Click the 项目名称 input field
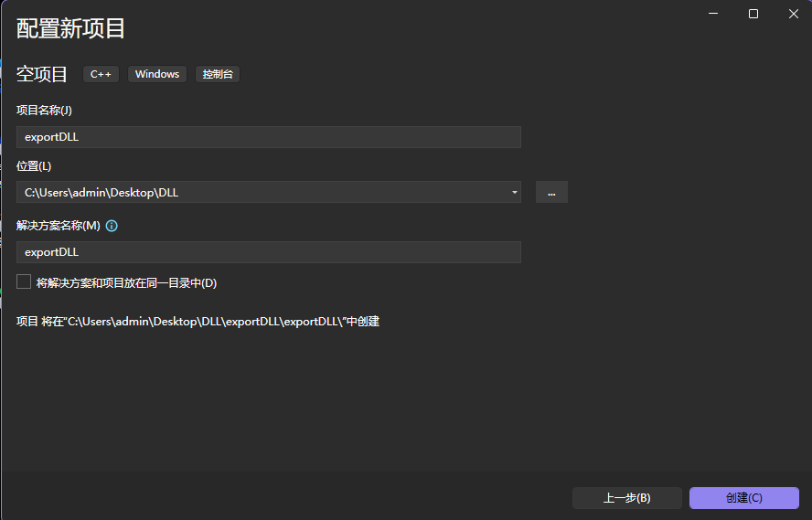This screenshot has width=812, height=520. coord(269,137)
